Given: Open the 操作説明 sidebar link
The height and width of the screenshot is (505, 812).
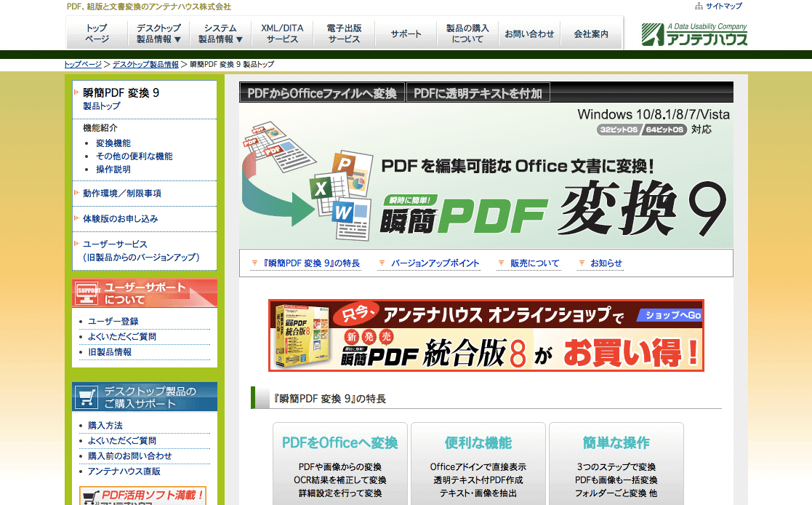Looking at the screenshot, I should pyautogui.click(x=113, y=169).
